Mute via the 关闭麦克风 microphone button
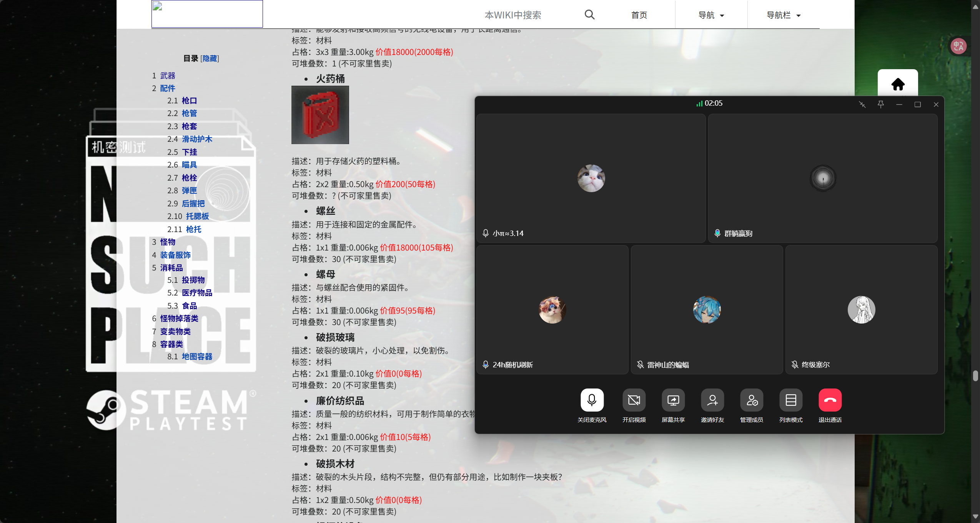Viewport: 980px width, 523px height. (592, 400)
